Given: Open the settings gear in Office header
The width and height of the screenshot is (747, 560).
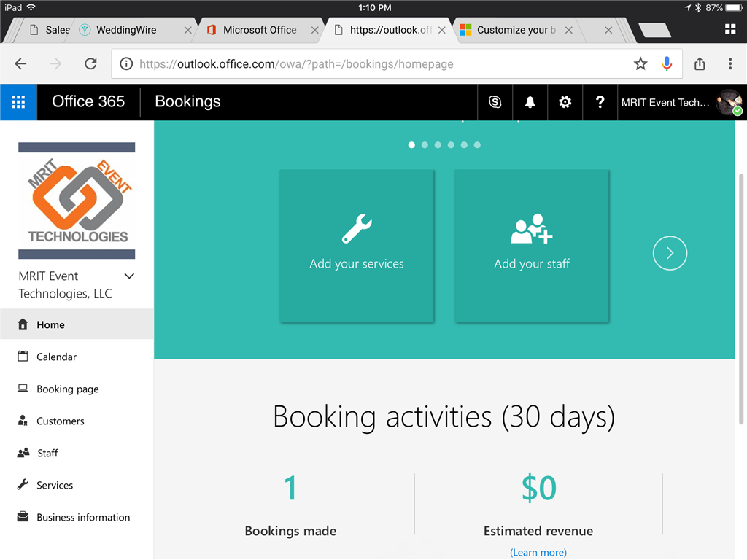Looking at the screenshot, I should (x=565, y=102).
